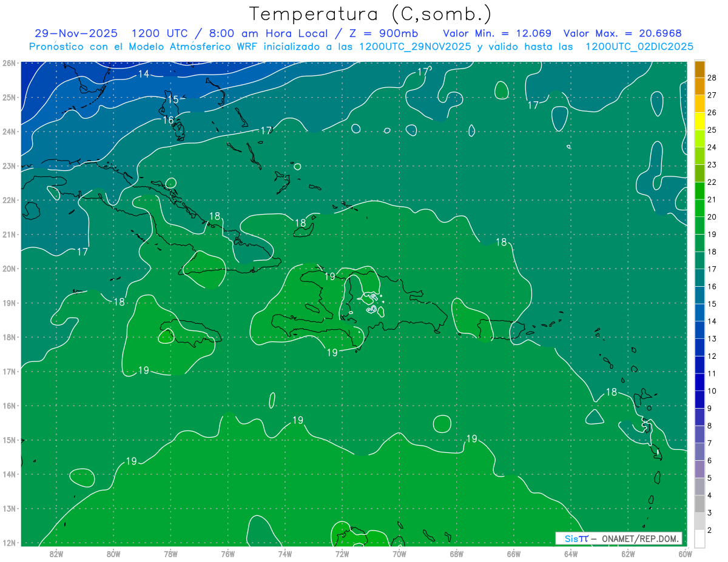Image resolution: width=728 pixels, height=562 pixels.
Task: Click the 29-Nov-2025 date text
Action: (x=76, y=33)
